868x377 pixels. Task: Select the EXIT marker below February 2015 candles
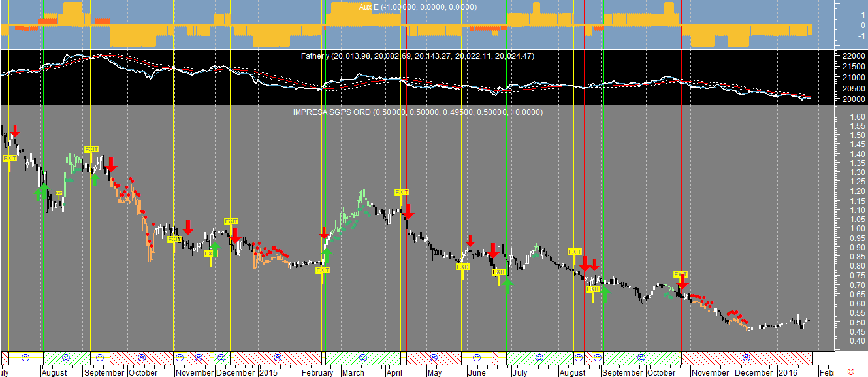pos(322,270)
